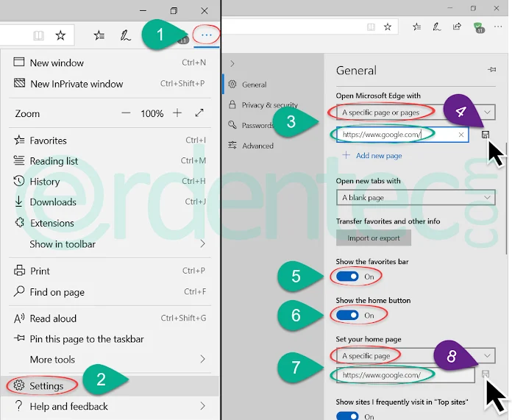Open Settings and more ellipsis menu in left window
This screenshot has width=512, height=420.
click(207, 35)
